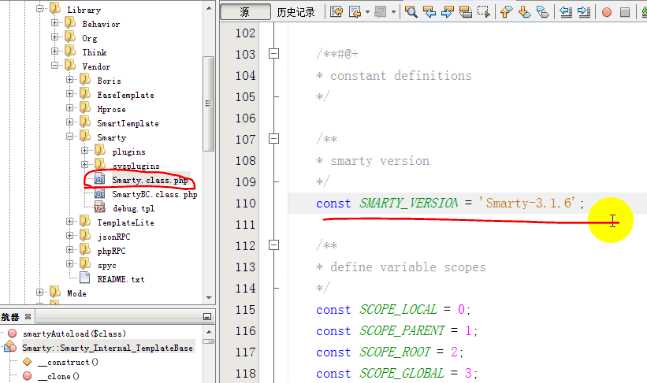Expand the Behavior folder

pos(54,23)
